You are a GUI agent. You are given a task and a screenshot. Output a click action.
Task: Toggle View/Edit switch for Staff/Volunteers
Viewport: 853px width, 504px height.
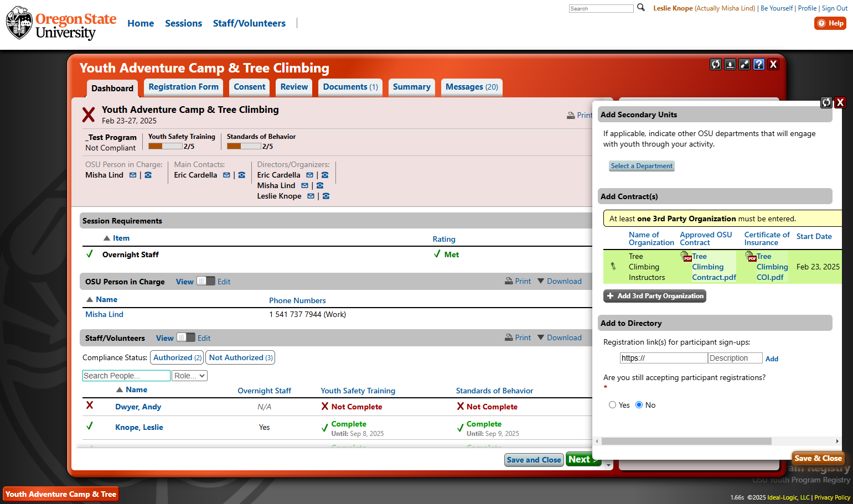pyautogui.click(x=185, y=337)
